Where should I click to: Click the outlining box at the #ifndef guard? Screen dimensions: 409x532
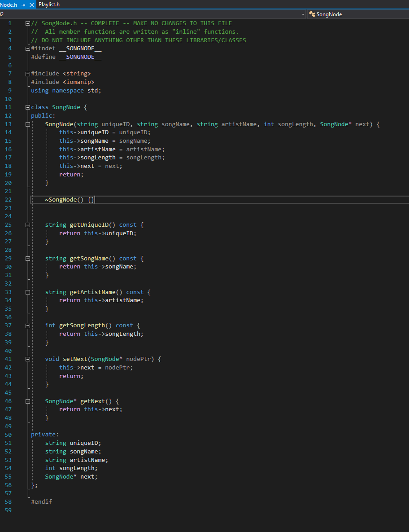point(27,48)
